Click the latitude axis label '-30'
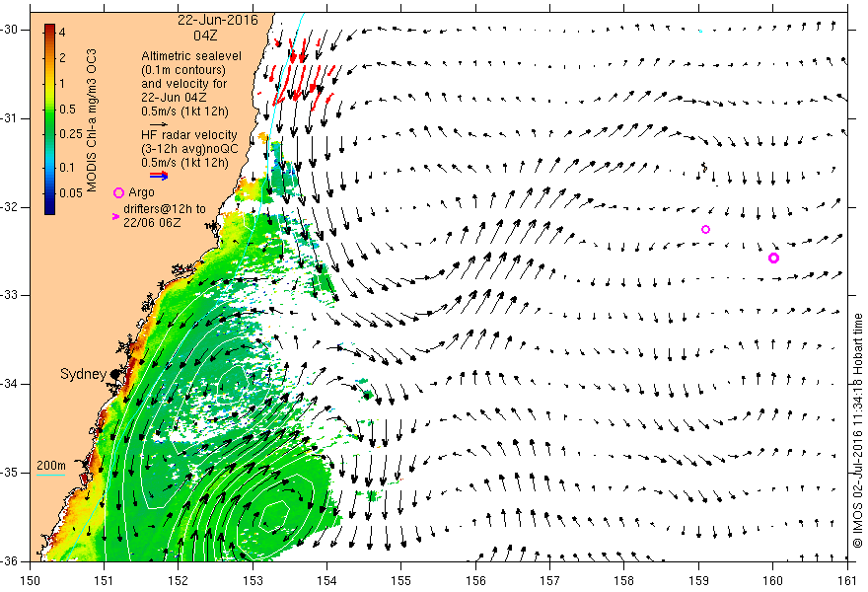 [11, 30]
